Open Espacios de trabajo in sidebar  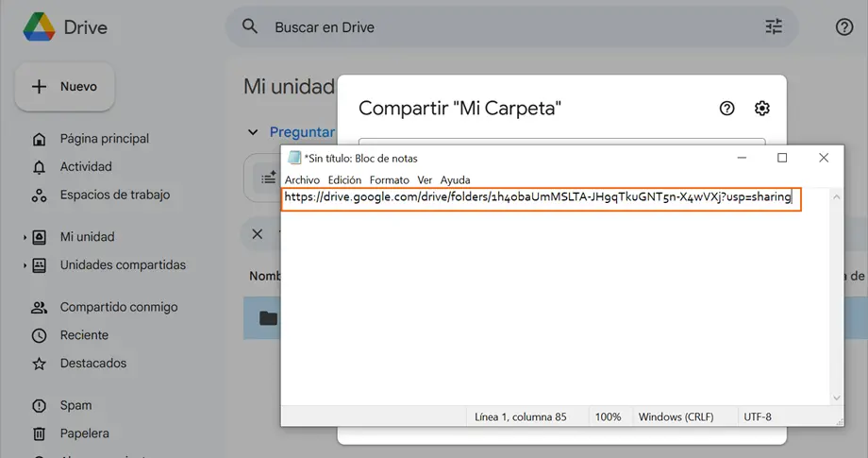(x=114, y=195)
